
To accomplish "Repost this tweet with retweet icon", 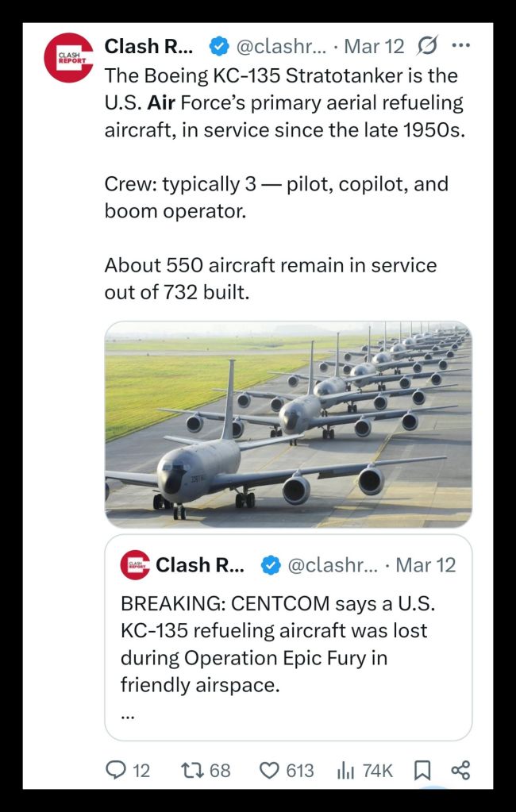I will (191, 770).
